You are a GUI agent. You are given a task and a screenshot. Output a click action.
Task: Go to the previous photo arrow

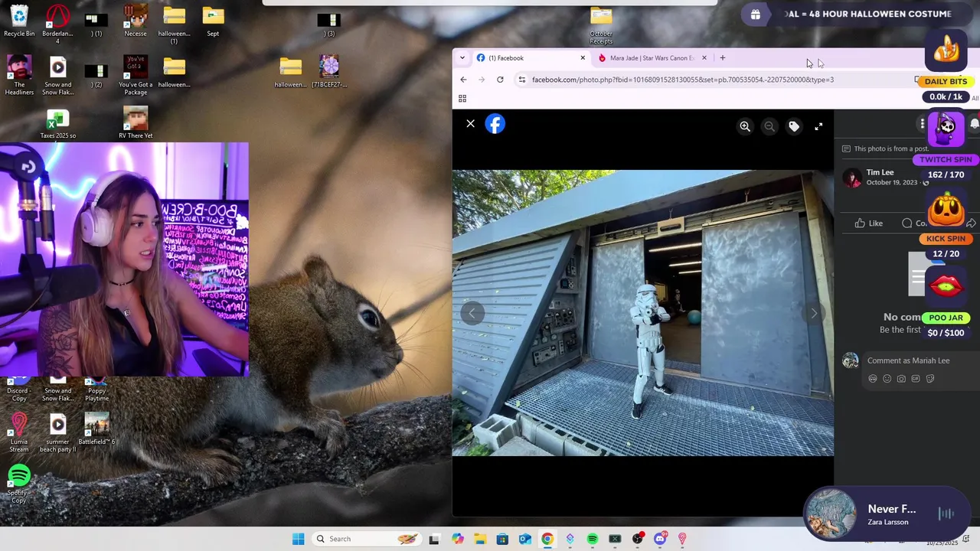tap(472, 313)
